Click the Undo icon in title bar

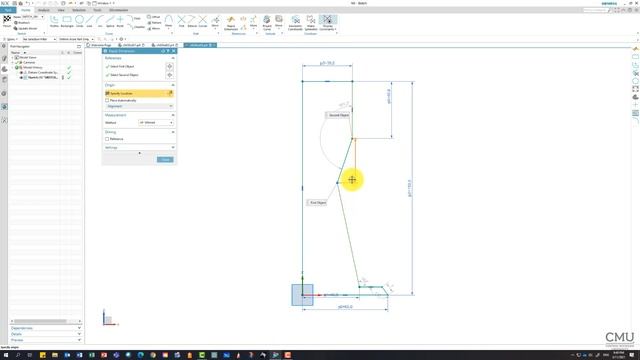click(27, 3)
